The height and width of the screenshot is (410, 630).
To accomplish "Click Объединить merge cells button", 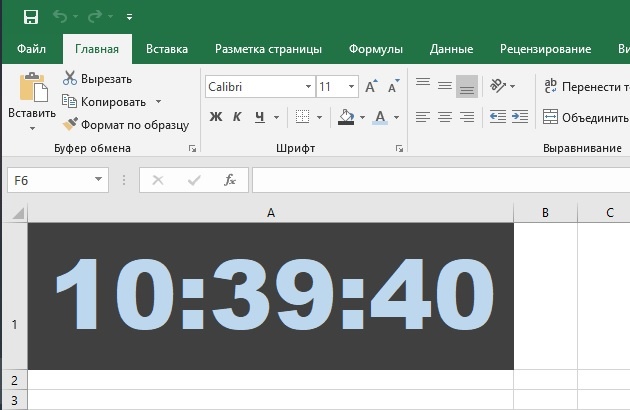I will [586, 117].
